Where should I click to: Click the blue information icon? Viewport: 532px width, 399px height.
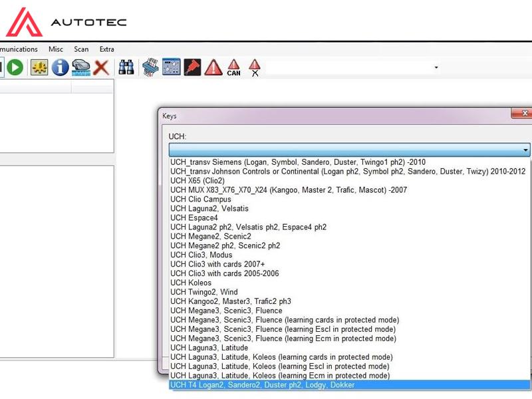tap(60, 67)
